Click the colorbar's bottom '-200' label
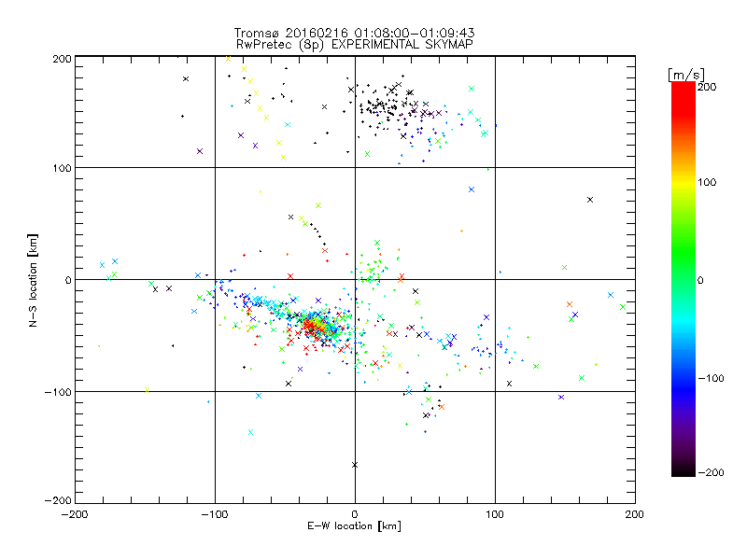The image size is (747, 560). [711, 472]
